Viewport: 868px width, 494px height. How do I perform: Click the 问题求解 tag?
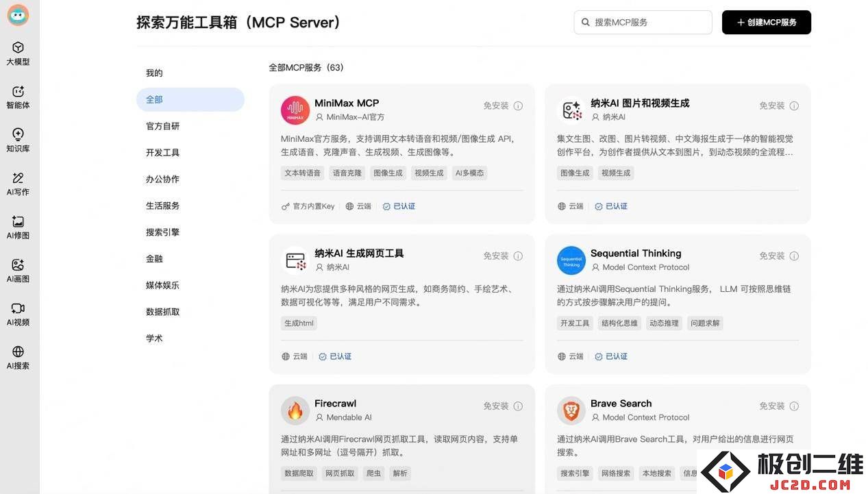point(706,323)
